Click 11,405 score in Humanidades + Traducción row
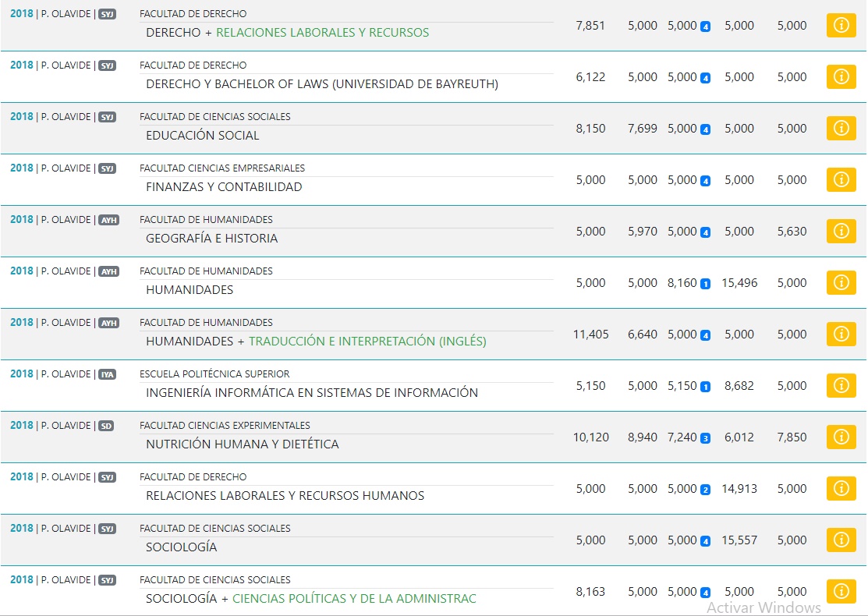 point(590,334)
